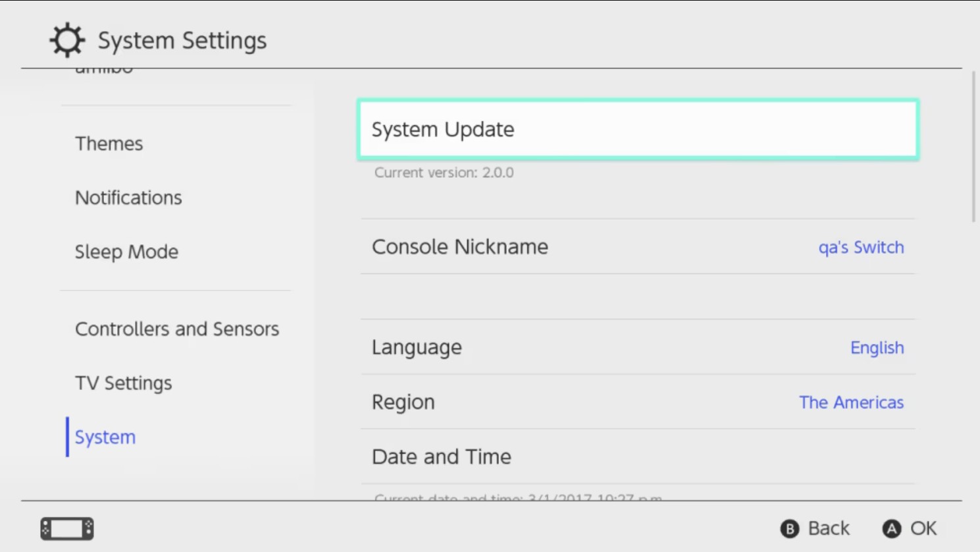Click the Current version 2.0.0 text
The height and width of the screenshot is (552, 980).
pos(444,173)
